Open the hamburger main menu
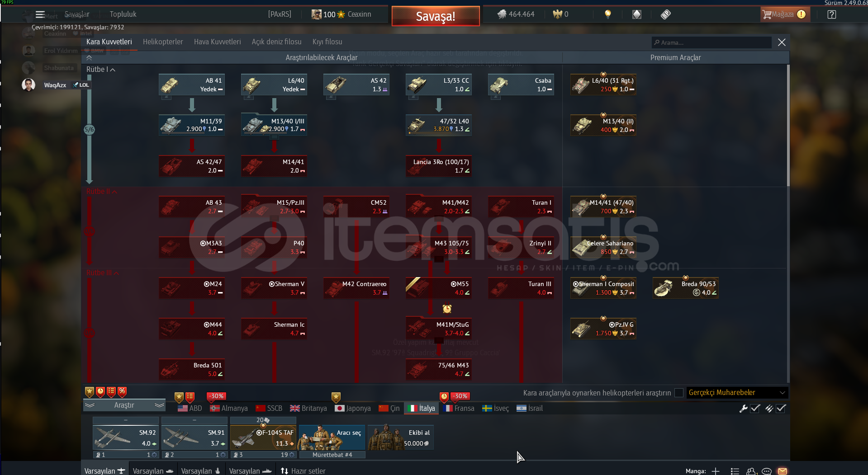 click(40, 14)
